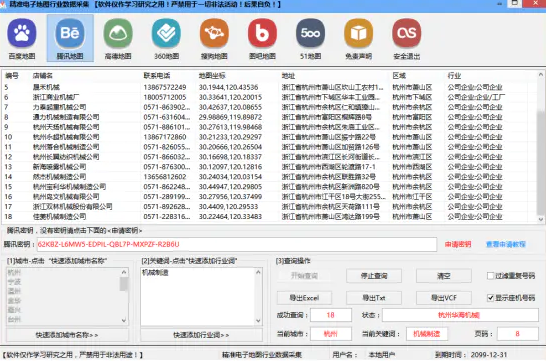Select phone number 18005712005

pyautogui.click(x=165, y=97)
